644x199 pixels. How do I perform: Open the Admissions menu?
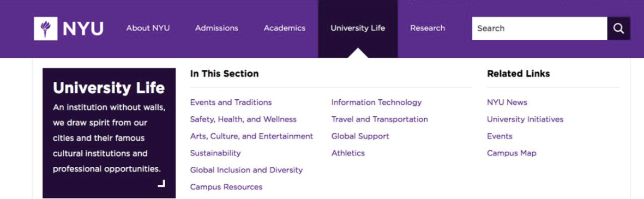tap(216, 28)
